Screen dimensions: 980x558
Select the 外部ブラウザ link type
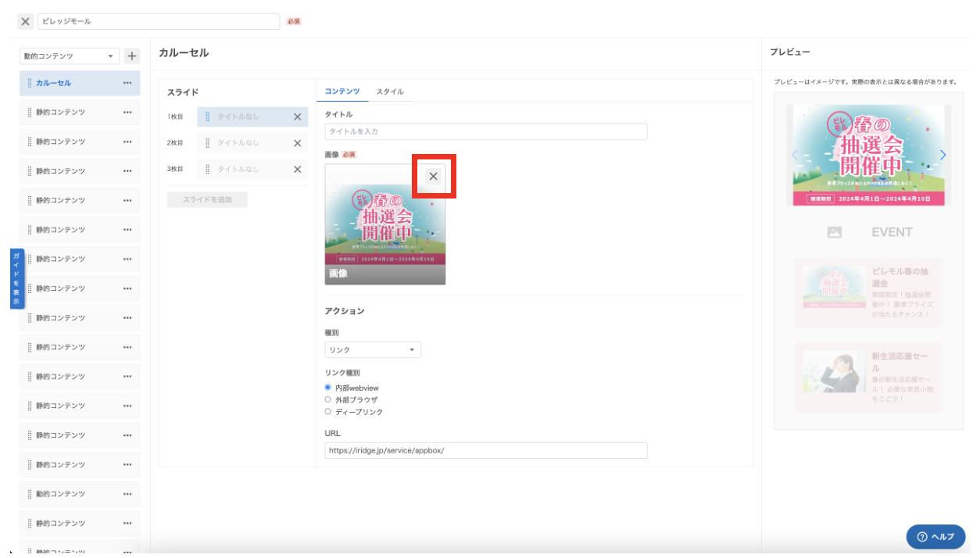click(x=328, y=399)
